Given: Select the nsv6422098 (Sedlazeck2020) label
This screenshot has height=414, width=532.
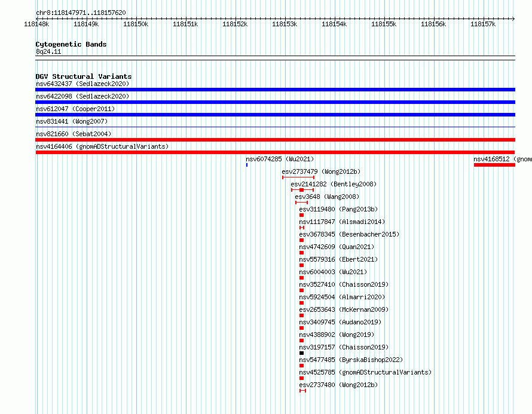Looking at the screenshot, I should [x=82, y=96].
